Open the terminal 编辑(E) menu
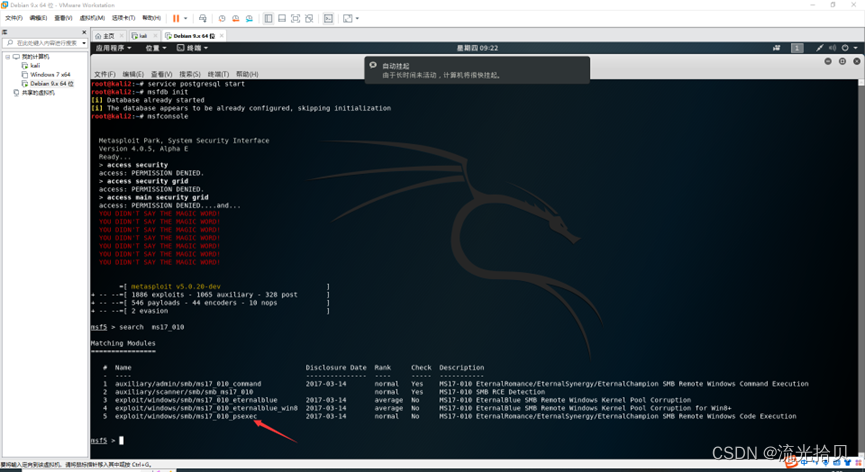865x472 pixels. tap(133, 74)
